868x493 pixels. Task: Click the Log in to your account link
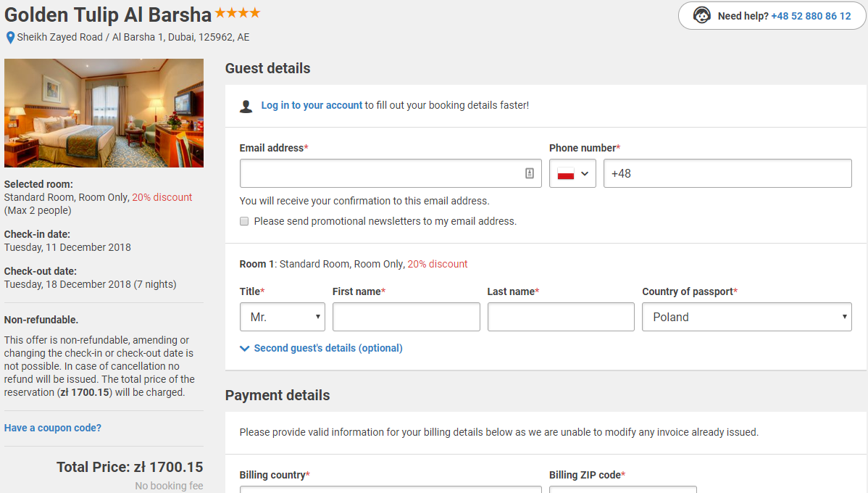pos(312,105)
